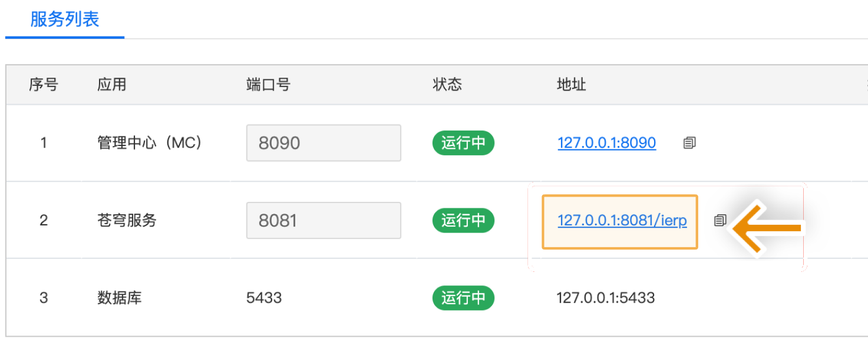Open the 127.0.0.1:8090 link
This screenshot has height=339, width=868.
click(x=606, y=143)
